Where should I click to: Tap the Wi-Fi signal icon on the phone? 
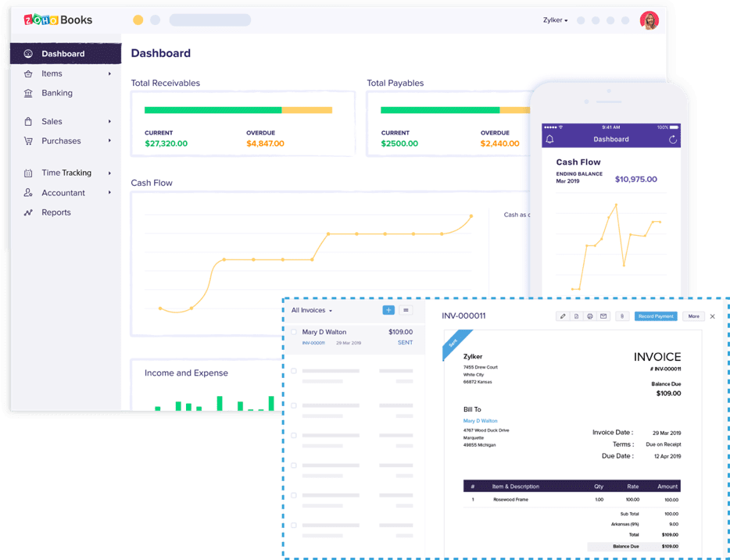click(x=561, y=127)
